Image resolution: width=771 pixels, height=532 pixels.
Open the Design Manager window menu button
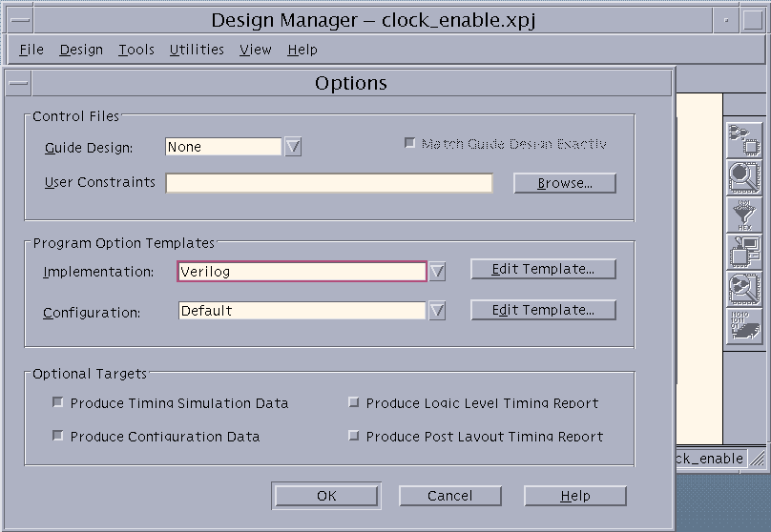click(x=18, y=20)
